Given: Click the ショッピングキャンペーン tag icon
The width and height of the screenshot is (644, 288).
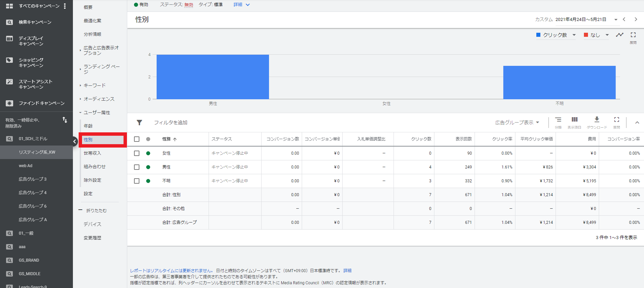Looking at the screenshot, I should tap(9, 60).
